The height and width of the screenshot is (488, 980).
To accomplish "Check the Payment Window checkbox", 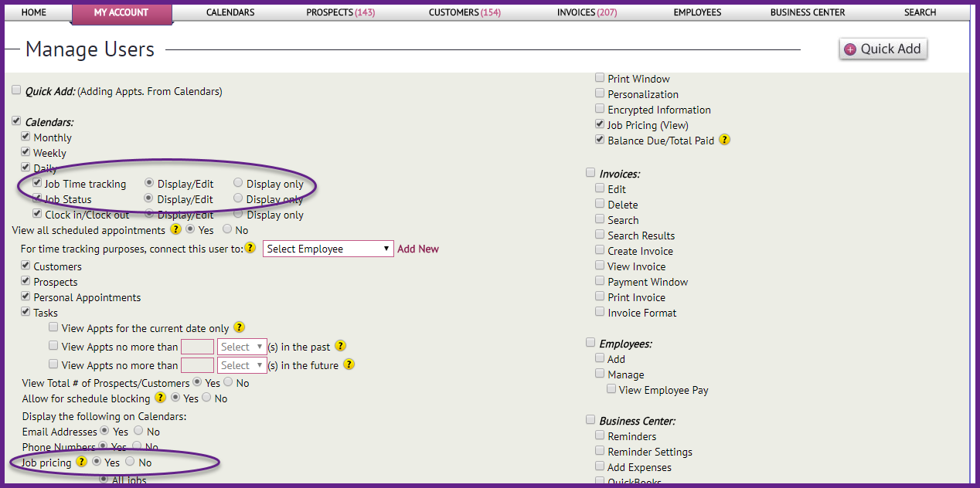I will (600, 281).
